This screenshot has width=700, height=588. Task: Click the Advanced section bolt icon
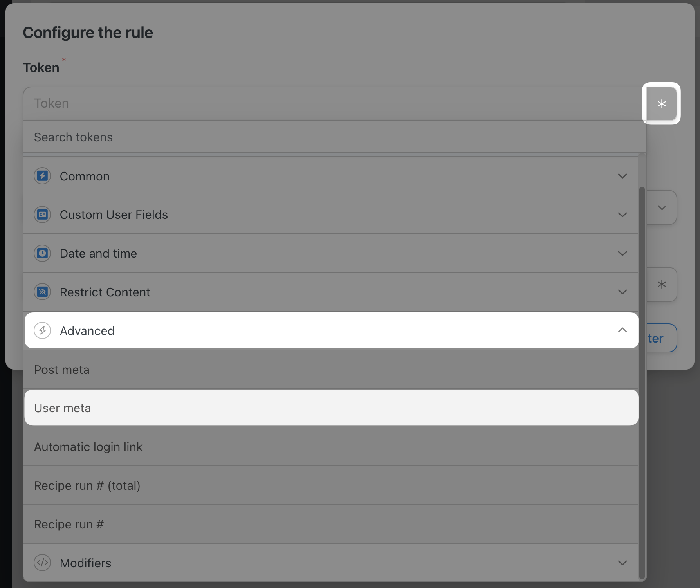pyautogui.click(x=42, y=331)
